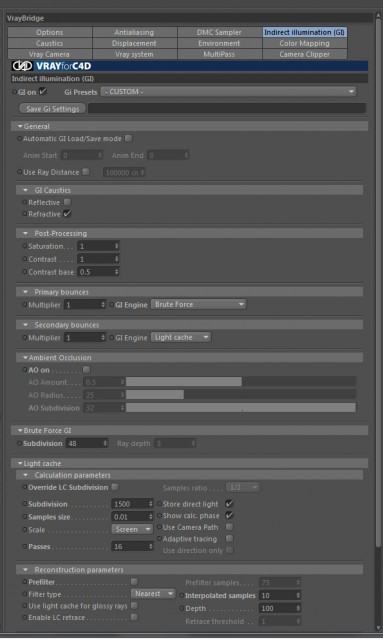The height and width of the screenshot is (640, 383).
Task: Open the Environment tab
Action: tap(219, 43)
